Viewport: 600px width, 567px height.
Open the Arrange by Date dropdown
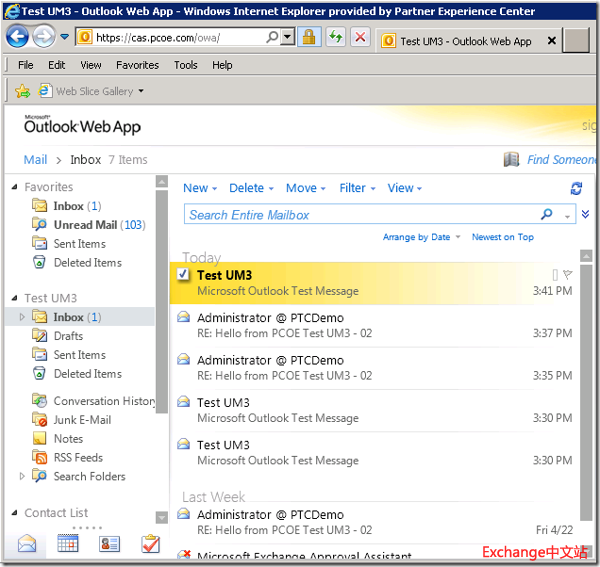coord(421,237)
